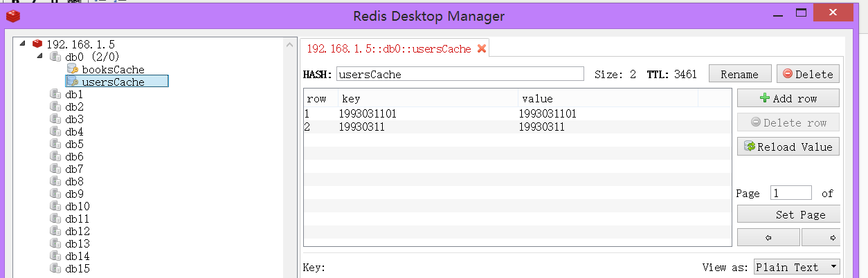Select the usersCache key icon
Image resolution: width=868 pixels, height=278 pixels.
point(73,81)
